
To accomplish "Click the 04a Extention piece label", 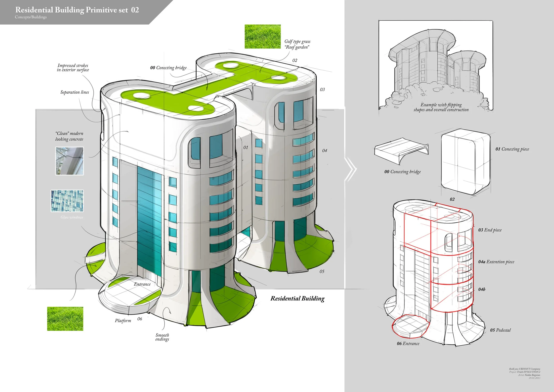I will coord(496,262).
